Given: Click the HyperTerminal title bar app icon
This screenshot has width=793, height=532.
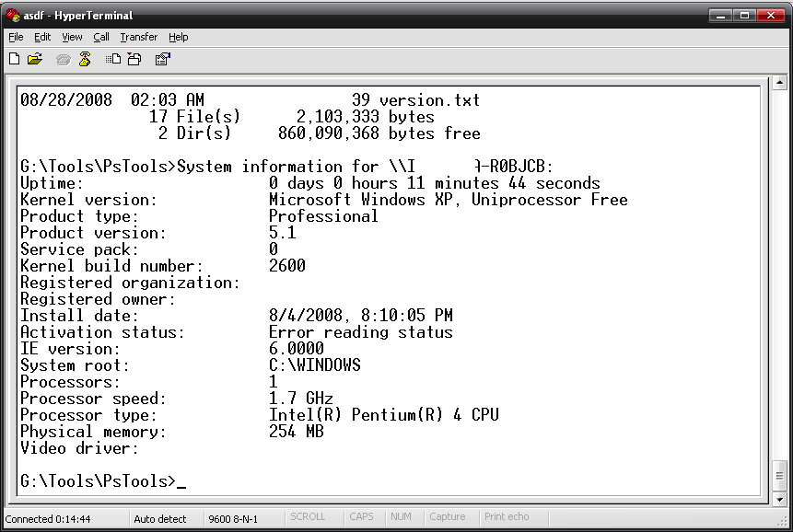Looking at the screenshot, I should click(x=12, y=15).
